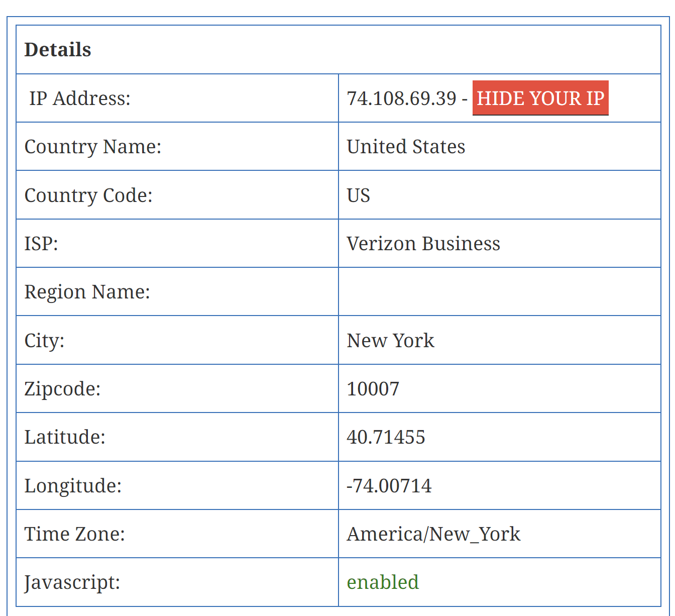Click the IP address 74.108.69.39

pyautogui.click(x=401, y=98)
